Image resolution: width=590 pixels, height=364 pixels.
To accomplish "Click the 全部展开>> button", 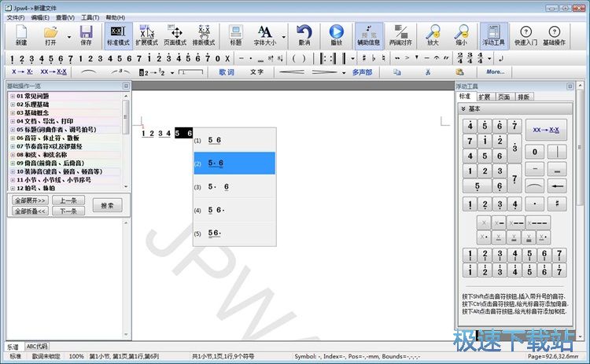I will (x=29, y=200).
